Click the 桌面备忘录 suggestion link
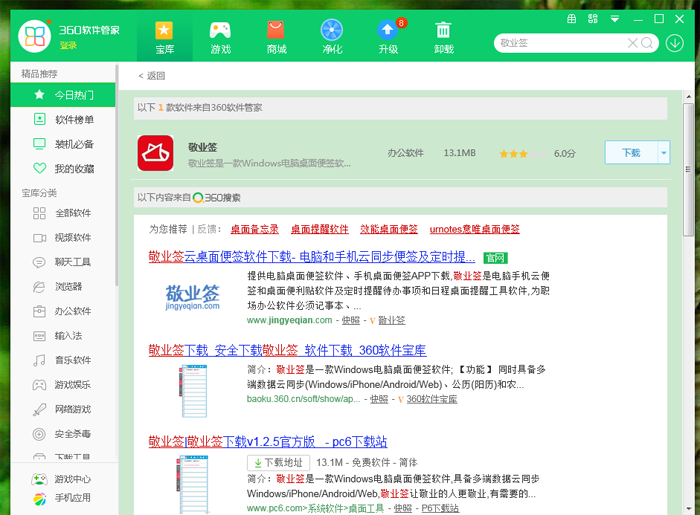 point(254,229)
